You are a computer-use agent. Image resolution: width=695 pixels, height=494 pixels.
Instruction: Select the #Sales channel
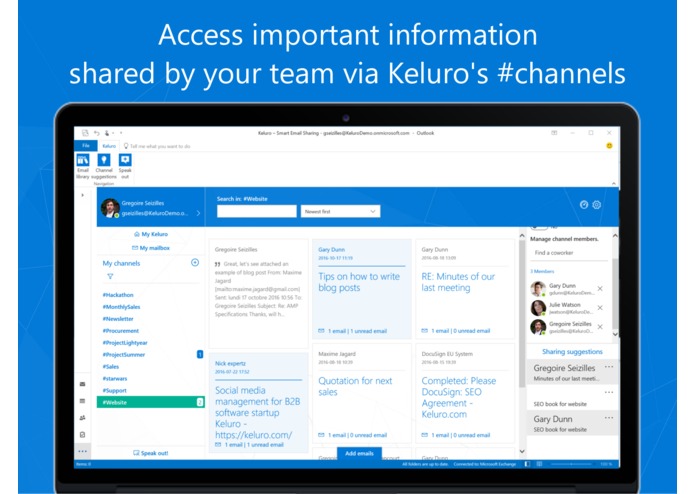pyautogui.click(x=111, y=366)
